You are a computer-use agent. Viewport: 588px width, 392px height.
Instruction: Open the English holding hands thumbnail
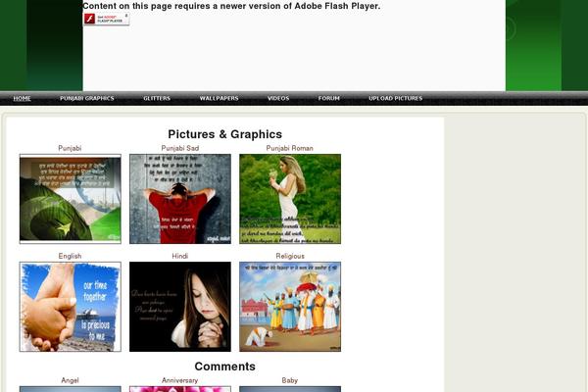pyautogui.click(x=71, y=307)
